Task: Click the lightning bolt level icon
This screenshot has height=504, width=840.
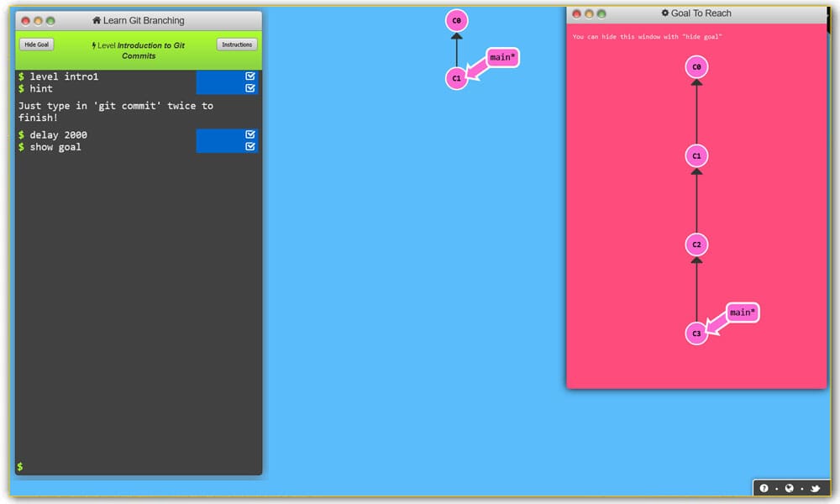Action: click(94, 46)
